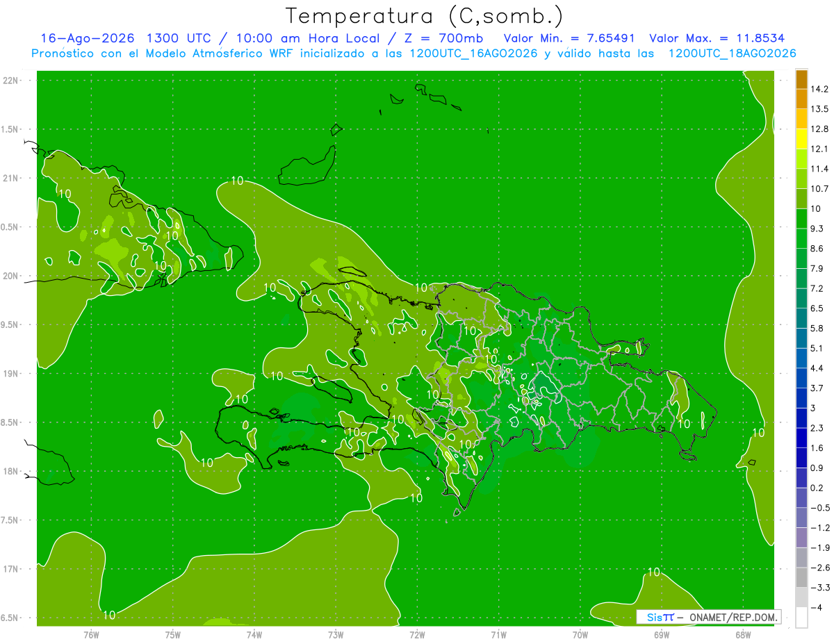Click the "69W" longitude axis label
This screenshot has height=644, width=834.
pos(662,634)
